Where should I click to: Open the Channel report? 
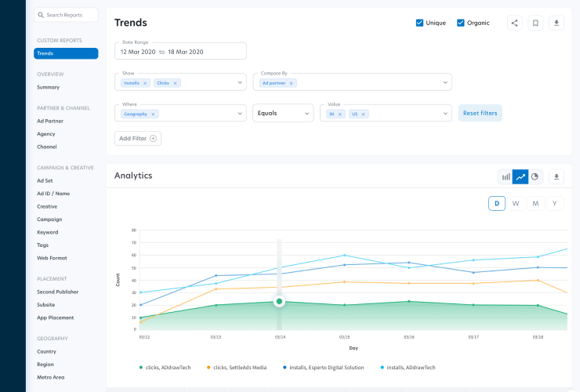pyautogui.click(x=47, y=147)
